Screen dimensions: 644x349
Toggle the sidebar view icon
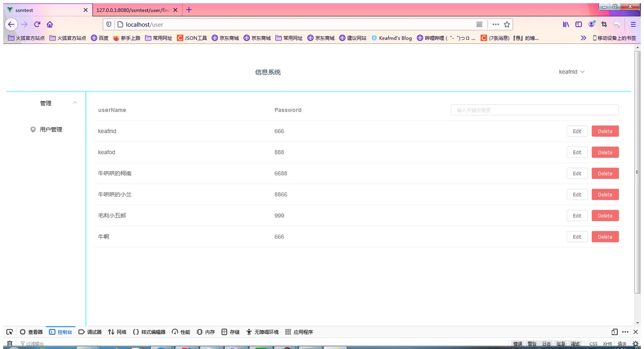[579, 24]
